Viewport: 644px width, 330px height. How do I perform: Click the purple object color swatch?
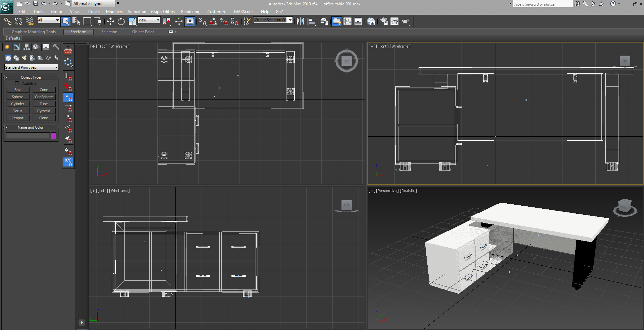click(x=54, y=136)
